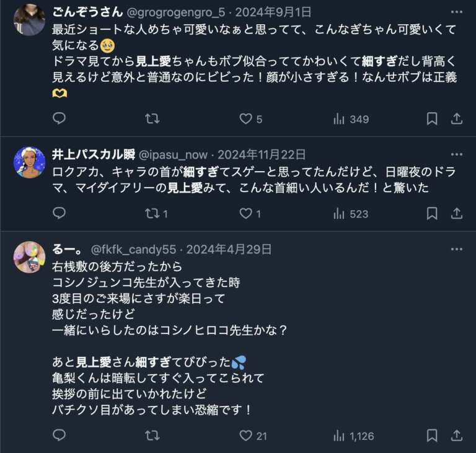Open more options on 井上パスカル瞬's tweet

[457, 154]
